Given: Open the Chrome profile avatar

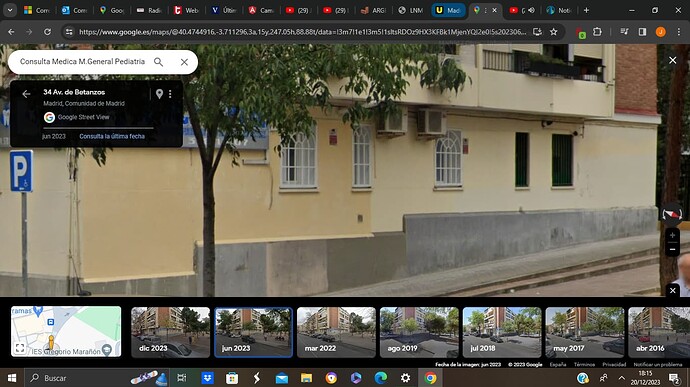Looking at the screenshot, I should pos(661,32).
